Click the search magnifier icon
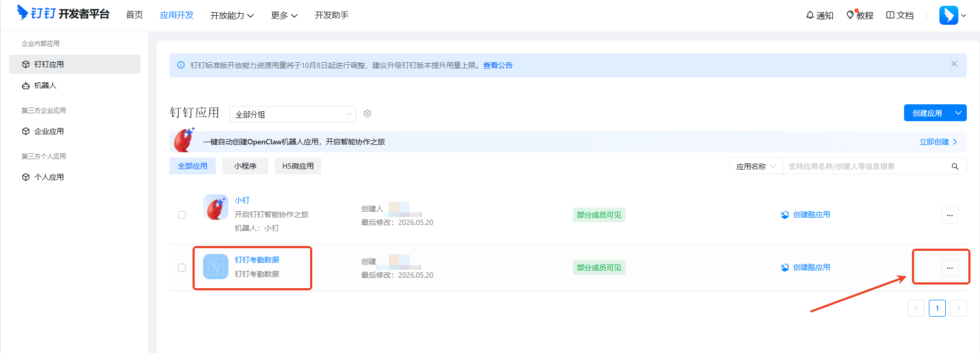 [955, 166]
